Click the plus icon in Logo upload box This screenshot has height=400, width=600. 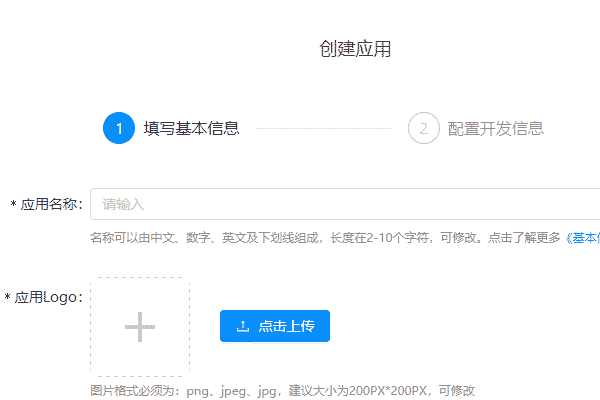(140, 327)
